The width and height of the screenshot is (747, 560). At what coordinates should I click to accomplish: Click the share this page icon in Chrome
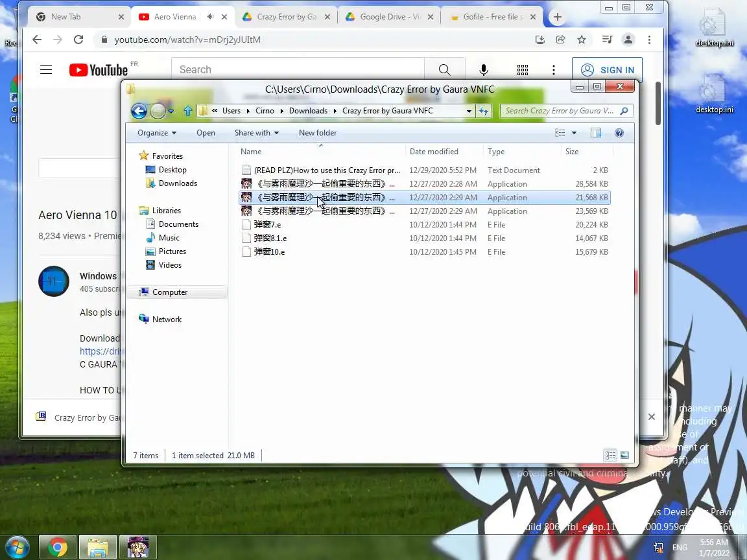click(x=561, y=40)
